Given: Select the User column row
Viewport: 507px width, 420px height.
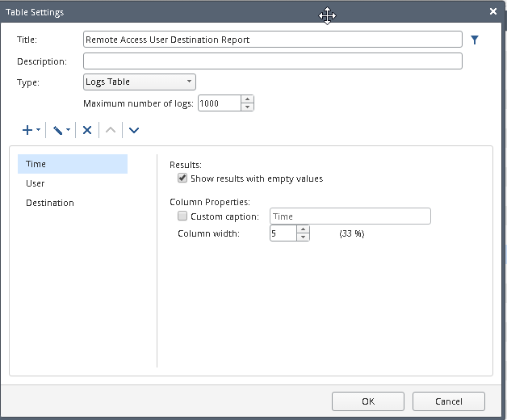Looking at the screenshot, I should 73,183.
